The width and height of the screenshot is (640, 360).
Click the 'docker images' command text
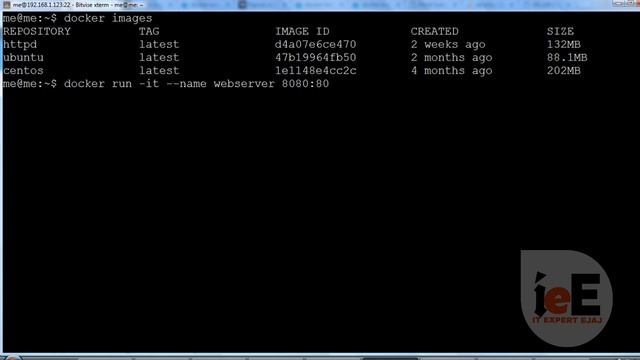108,18
